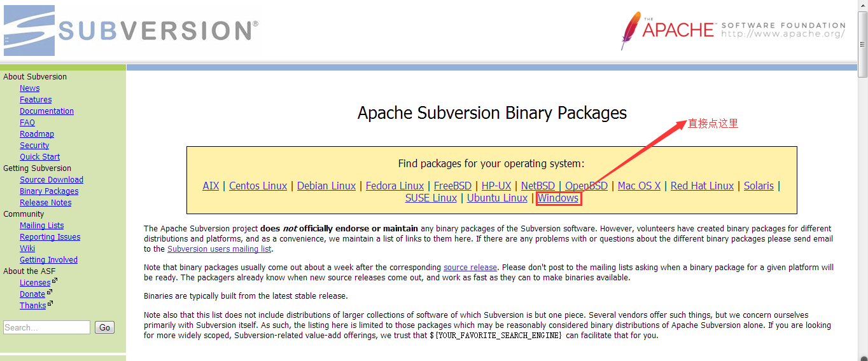This screenshot has width=868, height=361.
Task: Open Quick Start guide link
Action: click(39, 157)
